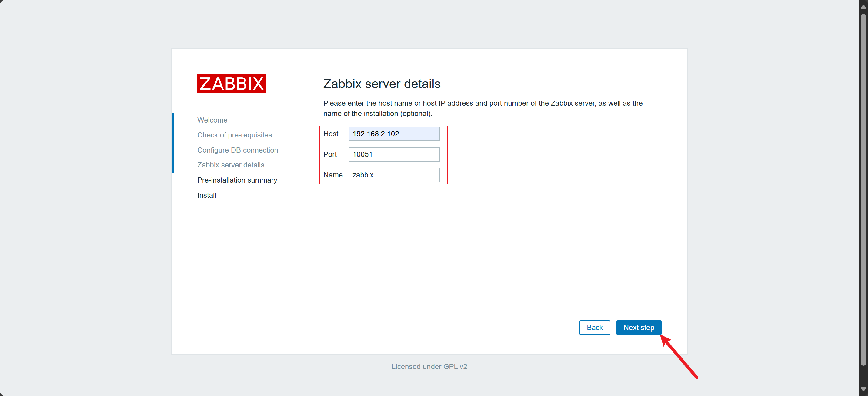Click the Name field label
Screen dimensions: 868x396
332,175
